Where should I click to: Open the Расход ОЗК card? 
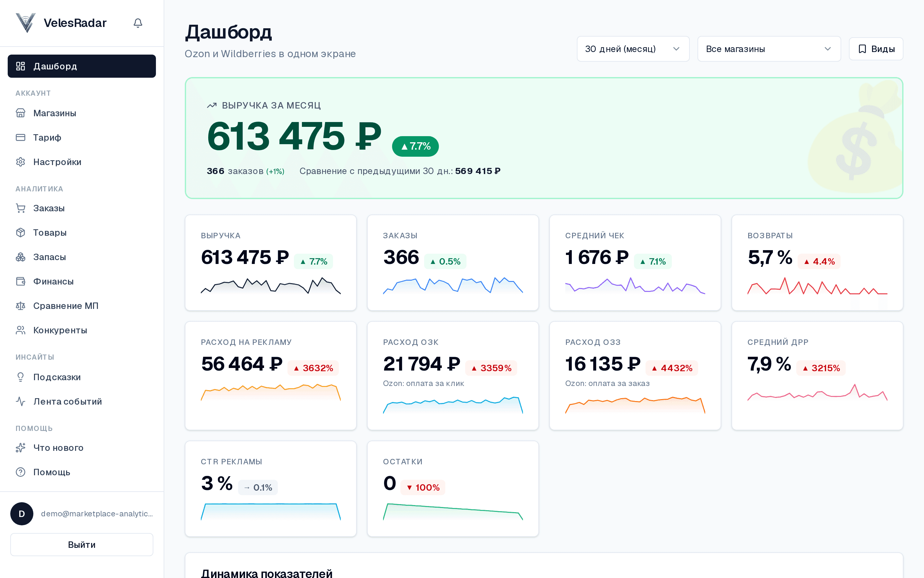click(453, 376)
